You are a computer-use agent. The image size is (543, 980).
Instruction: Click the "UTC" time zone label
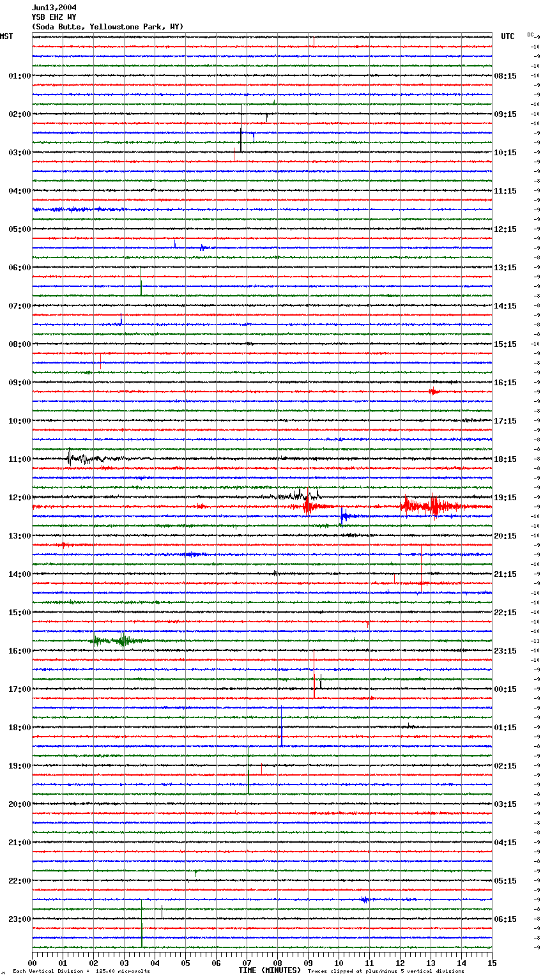508,36
